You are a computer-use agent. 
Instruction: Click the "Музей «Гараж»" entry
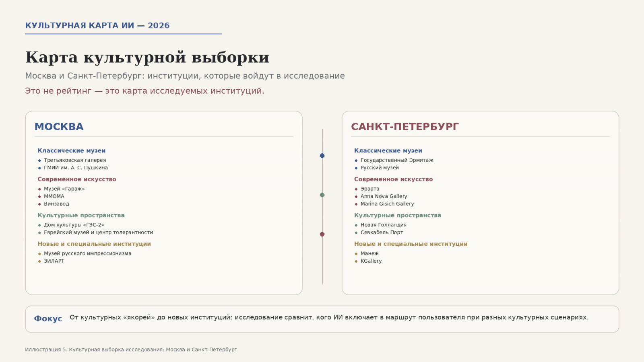pos(64,189)
